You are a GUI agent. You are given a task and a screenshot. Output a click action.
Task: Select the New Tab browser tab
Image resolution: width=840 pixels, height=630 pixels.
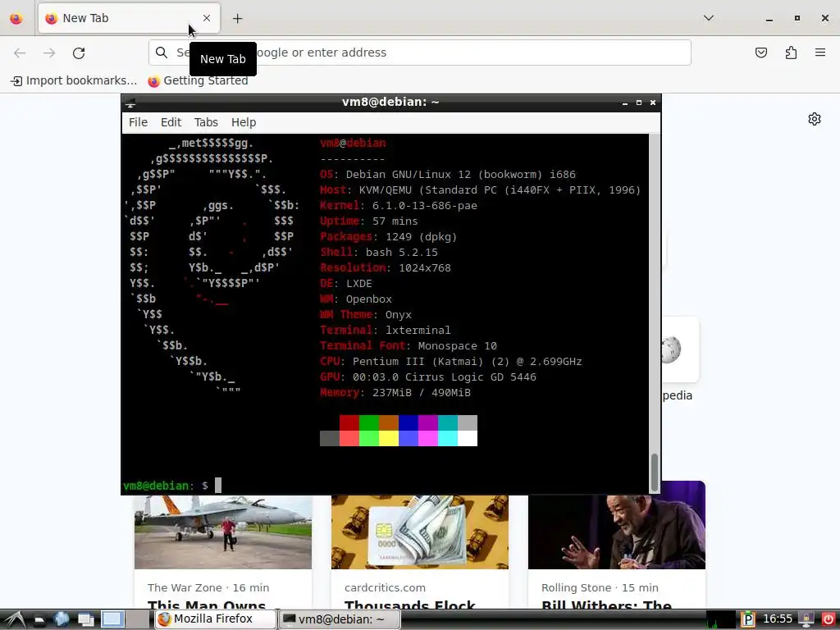[x=129, y=19]
